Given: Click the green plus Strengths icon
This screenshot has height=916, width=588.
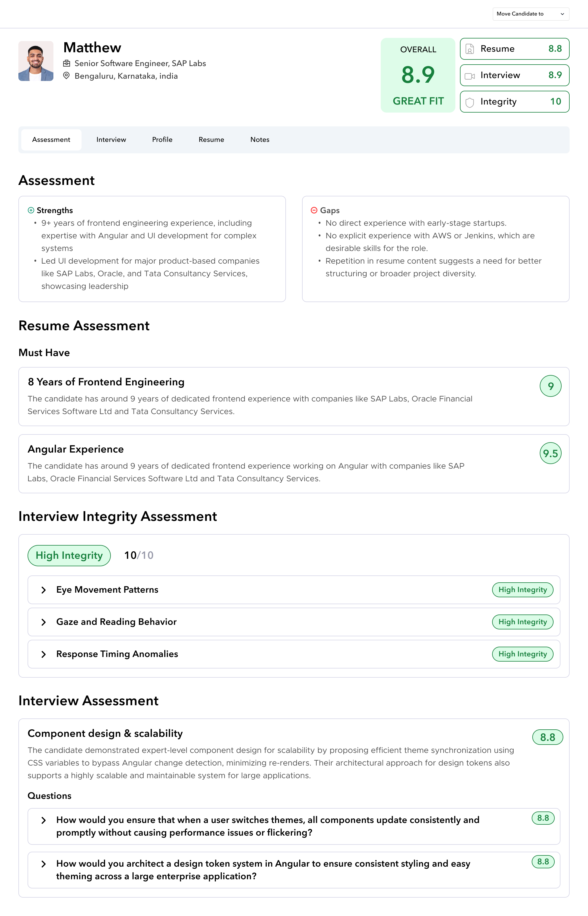Looking at the screenshot, I should tap(31, 210).
